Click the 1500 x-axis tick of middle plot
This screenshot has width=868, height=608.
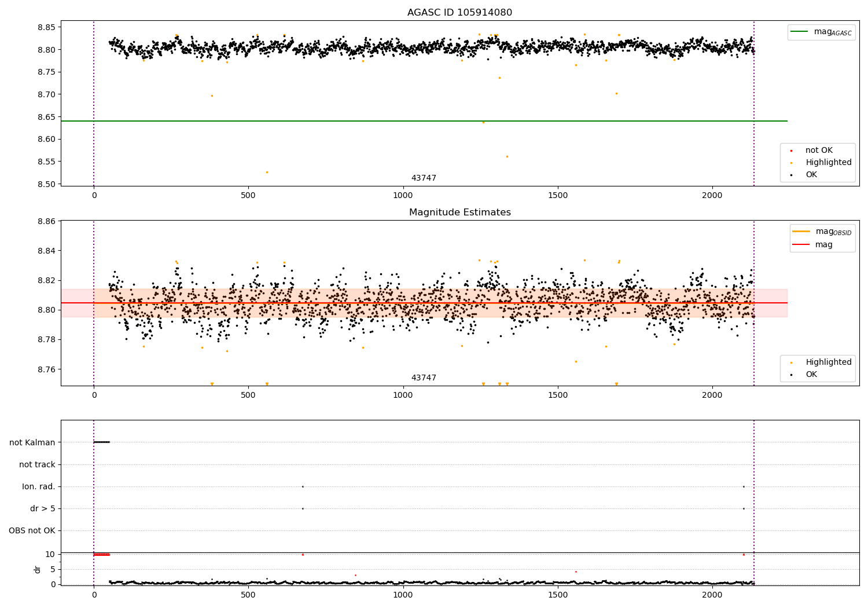[x=558, y=395]
